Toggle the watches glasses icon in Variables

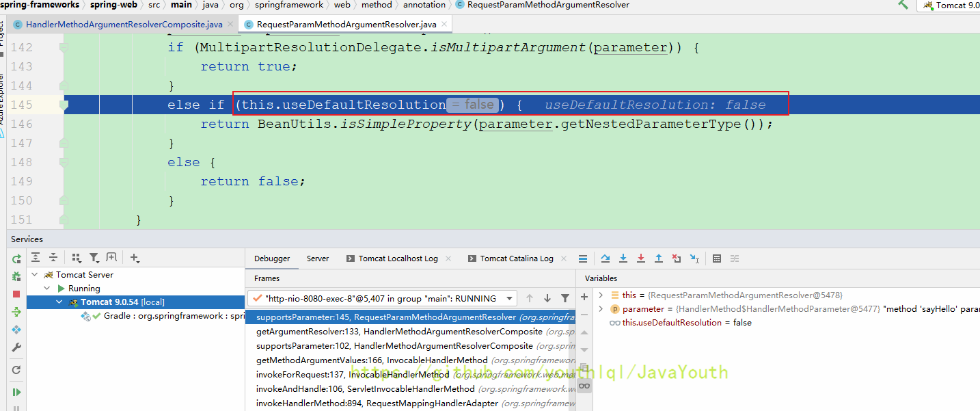[584, 386]
